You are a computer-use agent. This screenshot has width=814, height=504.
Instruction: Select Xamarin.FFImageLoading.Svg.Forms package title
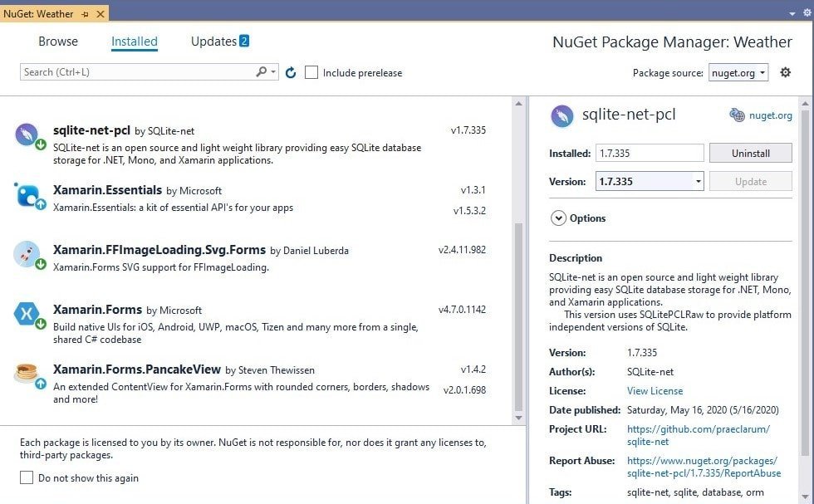click(x=159, y=250)
